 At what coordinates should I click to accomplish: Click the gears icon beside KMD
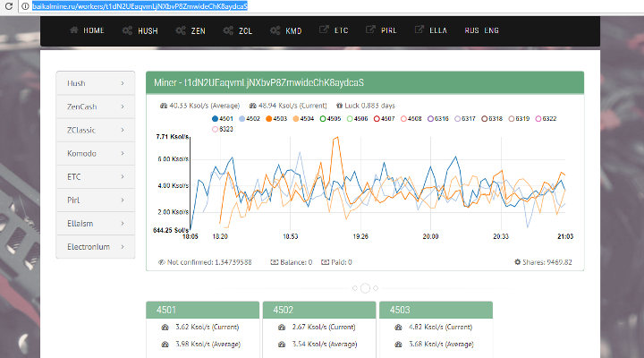coord(275,30)
